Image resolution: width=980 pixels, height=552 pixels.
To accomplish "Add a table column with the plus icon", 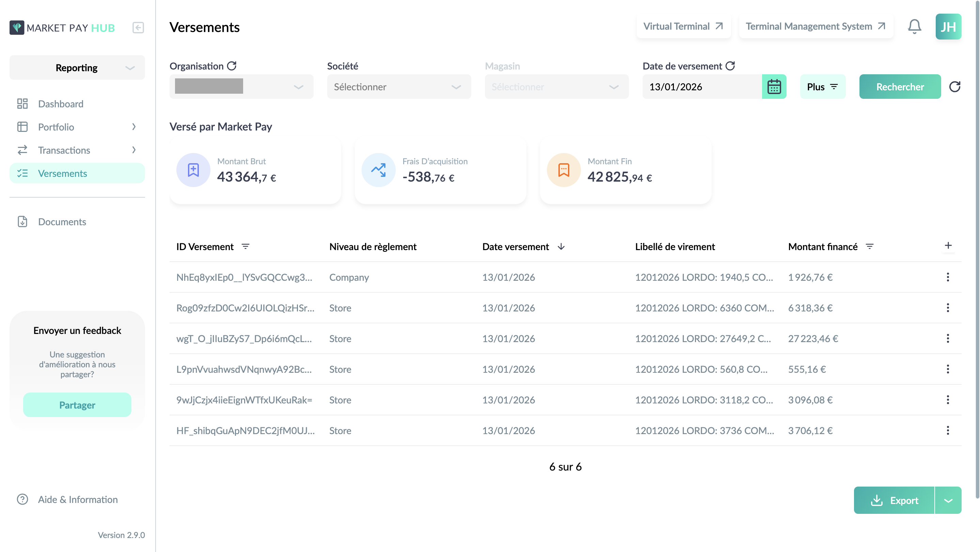I will (948, 246).
